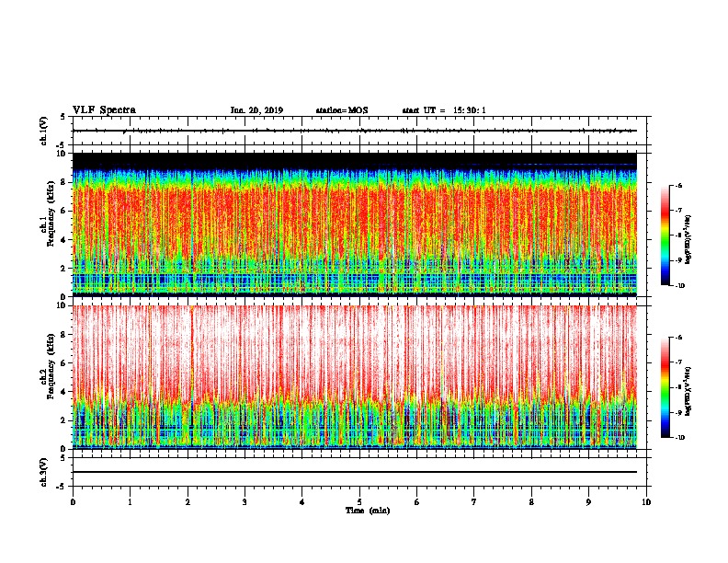Click the ch.2 "Frequency (kHz)" axis label
The image size is (728, 563).
51,366
